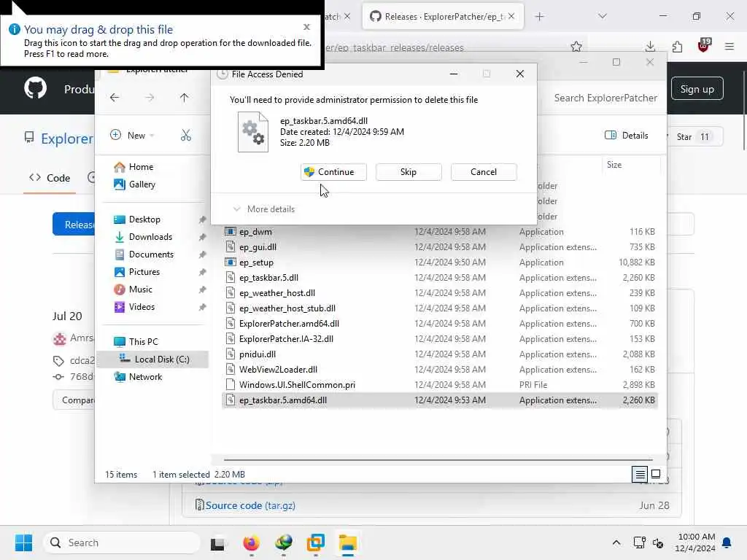
Task: Click the uBlock extension icon
Action: coord(704,46)
